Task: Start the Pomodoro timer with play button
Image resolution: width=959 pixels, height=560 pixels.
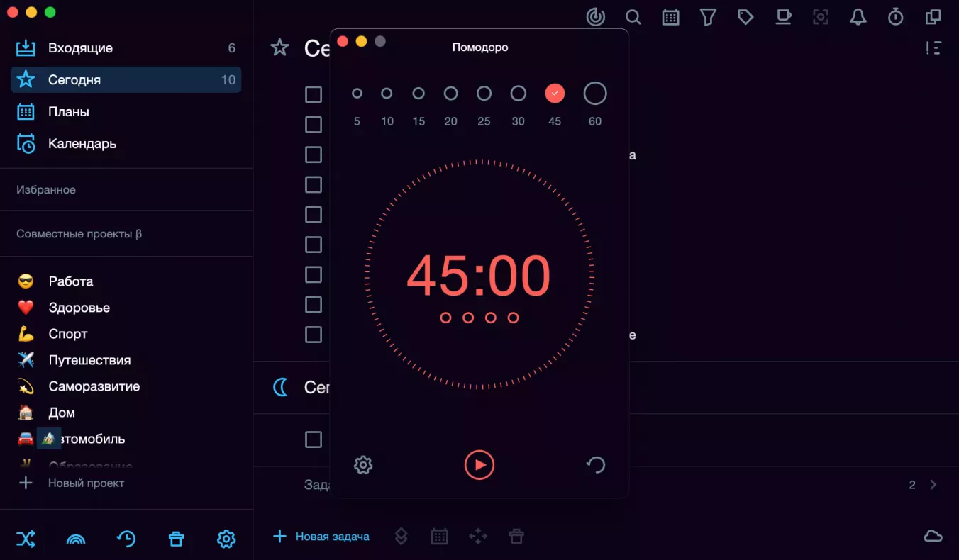Action: point(479,465)
